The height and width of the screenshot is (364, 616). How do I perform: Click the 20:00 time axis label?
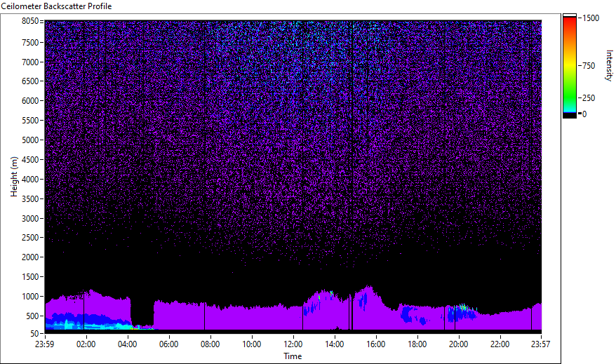pos(458,344)
